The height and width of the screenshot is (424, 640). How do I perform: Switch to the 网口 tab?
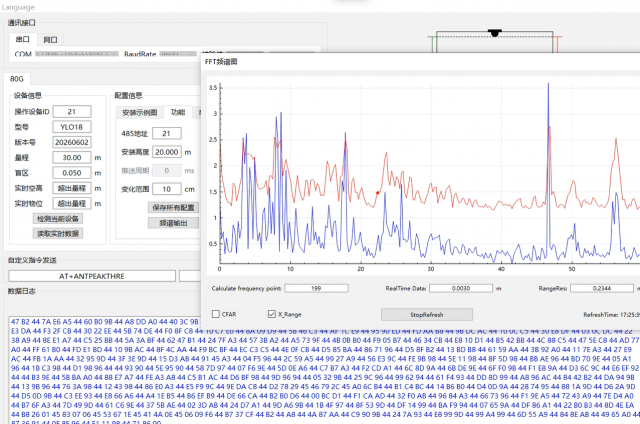point(50,40)
